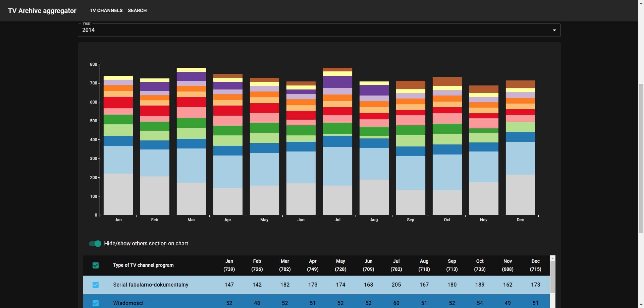Click the Feb bar's red segment
This screenshot has width=644, height=308.
(x=155, y=111)
